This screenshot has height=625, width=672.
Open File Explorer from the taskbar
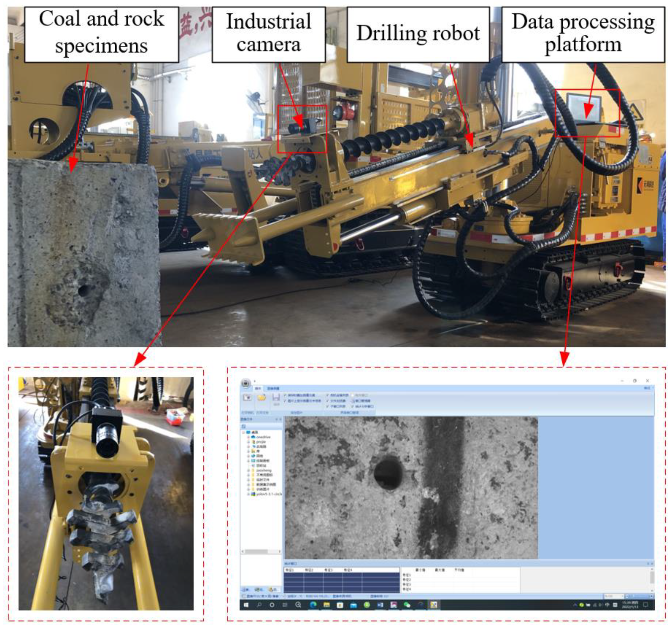tap(326, 605)
